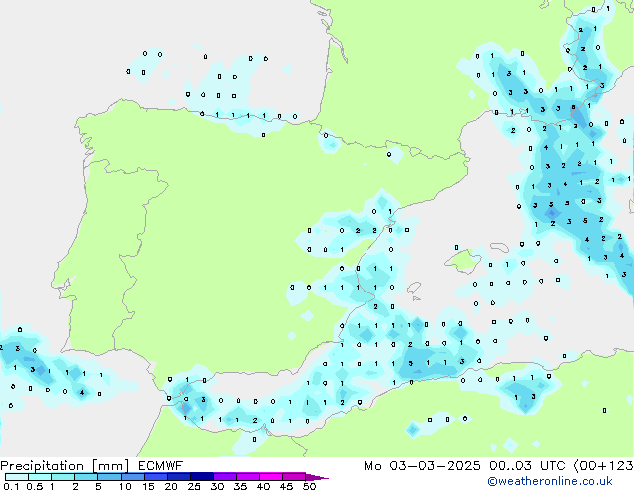Click the purple arrow ending the legend
The width and height of the screenshot is (634, 490).
(x=317, y=477)
